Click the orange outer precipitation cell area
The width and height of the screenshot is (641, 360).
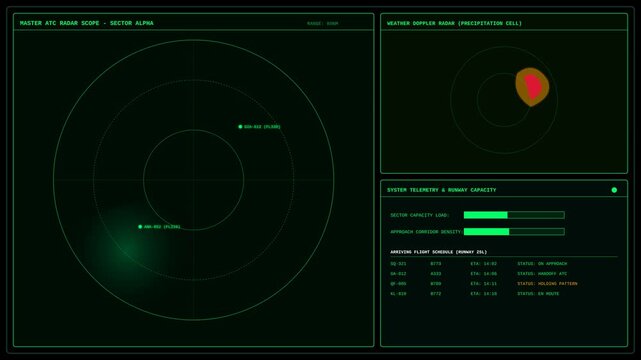click(x=521, y=88)
